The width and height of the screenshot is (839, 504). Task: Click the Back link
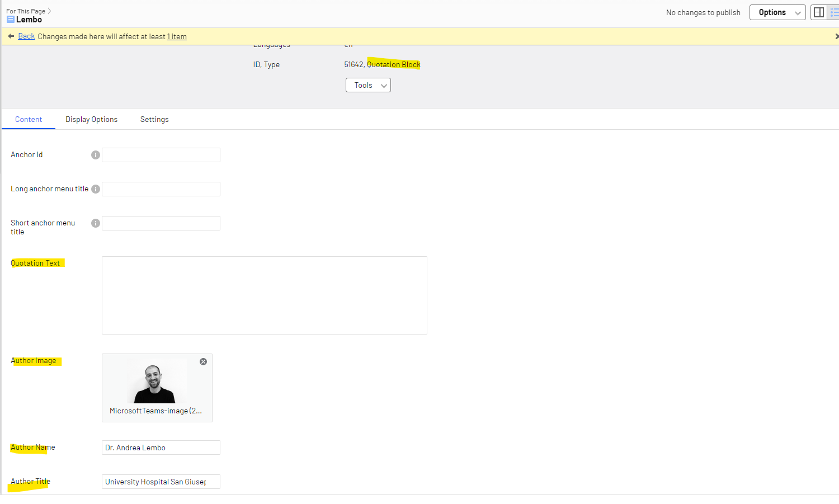26,36
